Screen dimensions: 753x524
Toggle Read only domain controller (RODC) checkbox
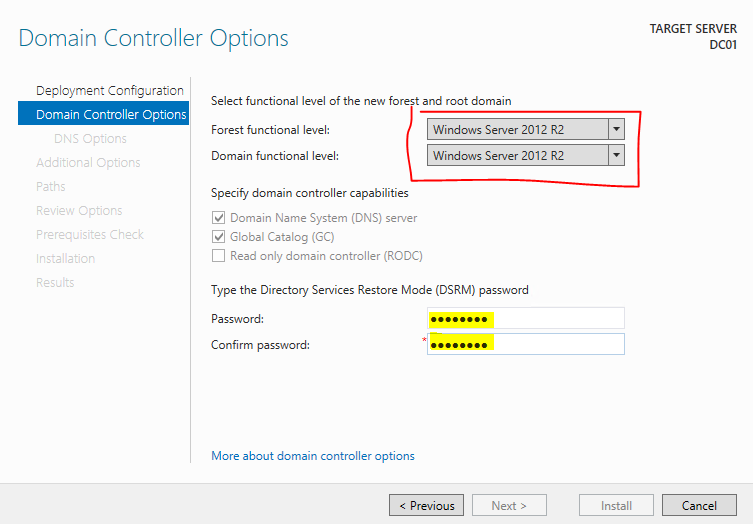tap(219, 256)
